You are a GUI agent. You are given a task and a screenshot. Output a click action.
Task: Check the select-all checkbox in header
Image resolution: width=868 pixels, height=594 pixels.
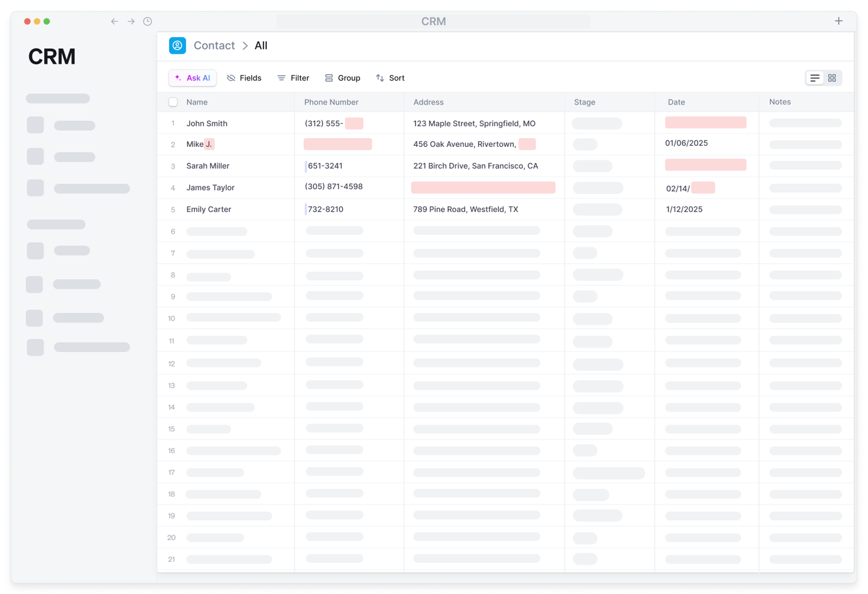(173, 102)
